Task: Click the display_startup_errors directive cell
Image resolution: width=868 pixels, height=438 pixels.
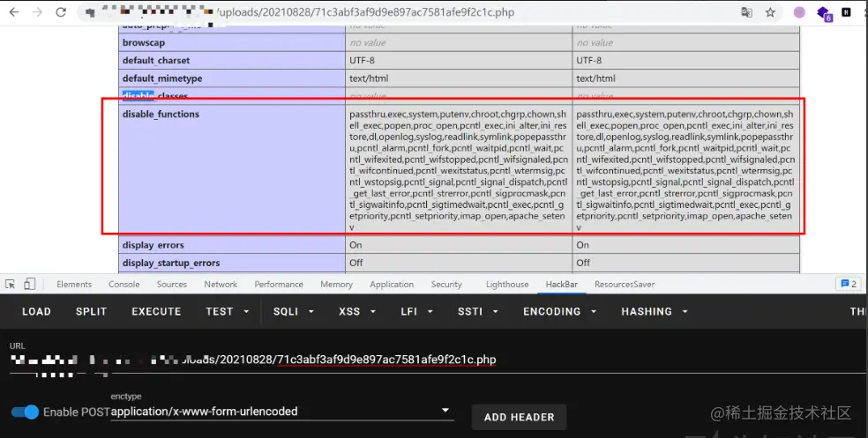Action: click(232, 263)
